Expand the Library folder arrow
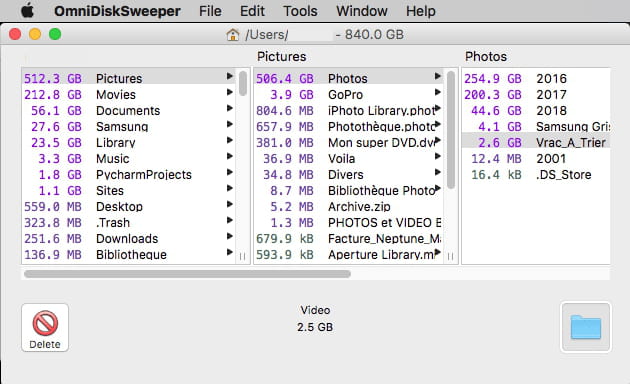This screenshot has height=384, width=630. [x=229, y=140]
